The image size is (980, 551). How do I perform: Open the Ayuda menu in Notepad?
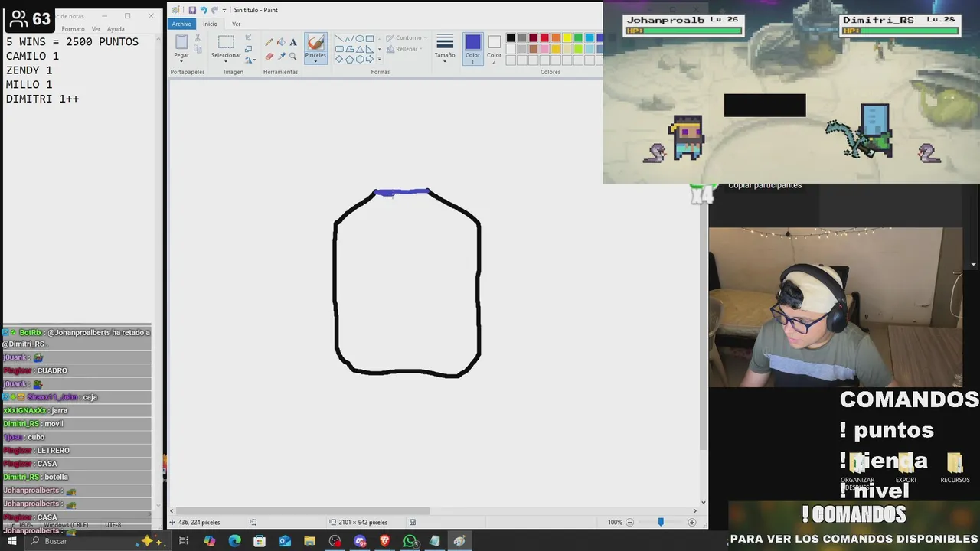click(x=116, y=29)
